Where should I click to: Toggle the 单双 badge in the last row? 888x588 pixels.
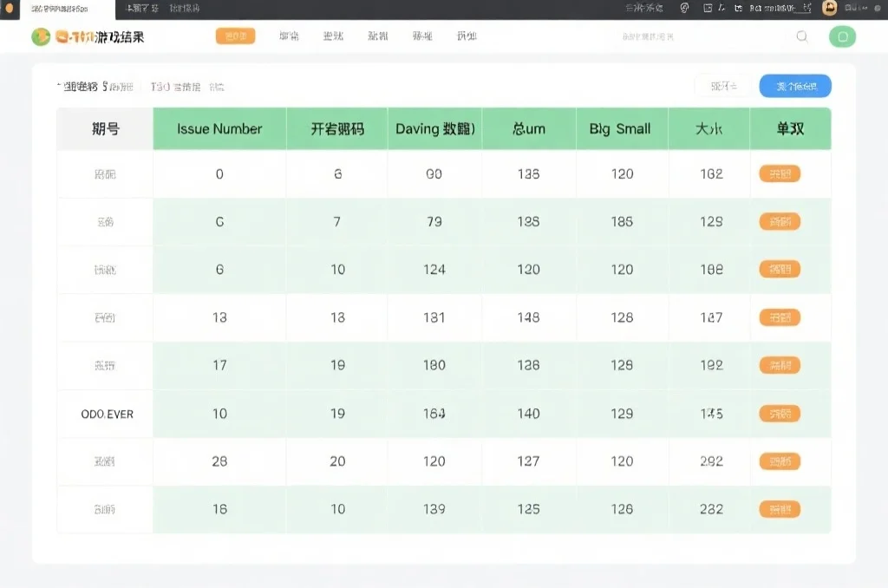coord(780,509)
